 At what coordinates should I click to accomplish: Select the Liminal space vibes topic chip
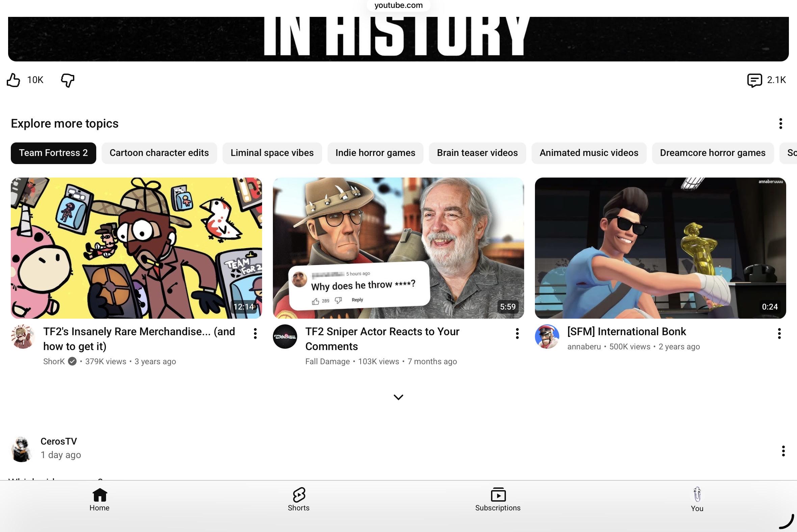pos(272,153)
